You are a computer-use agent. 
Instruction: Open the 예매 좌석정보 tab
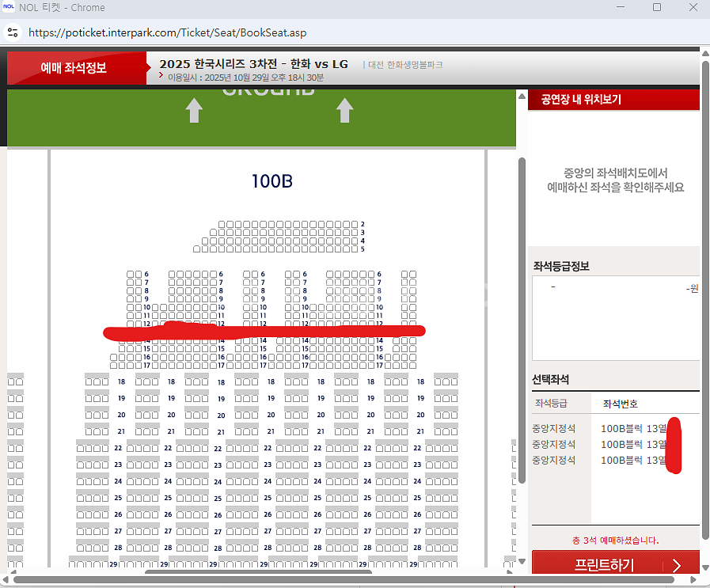point(74,68)
